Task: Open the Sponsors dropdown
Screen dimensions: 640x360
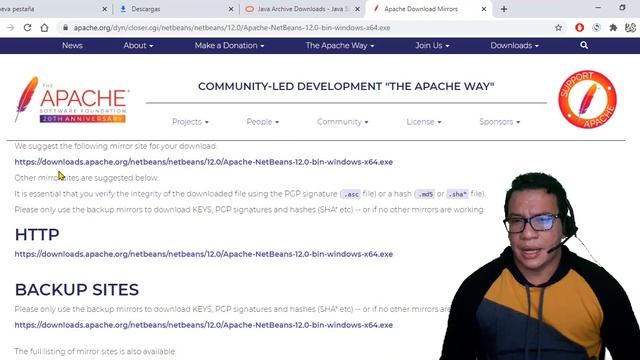Action: (500, 122)
